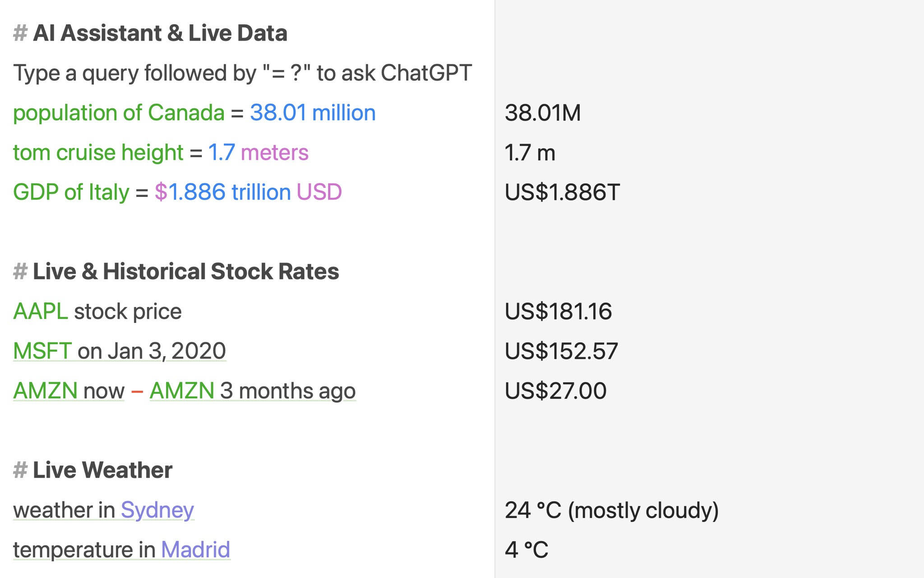
Task: Click the 4 °C temperature result
Action: pos(527,550)
